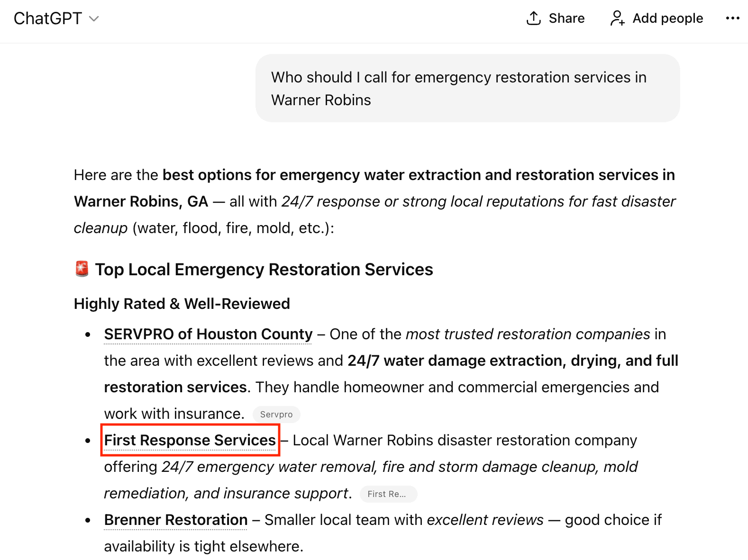Open the ChatGPT model selector chevron
This screenshot has width=748, height=560.
click(x=94, y=19)
